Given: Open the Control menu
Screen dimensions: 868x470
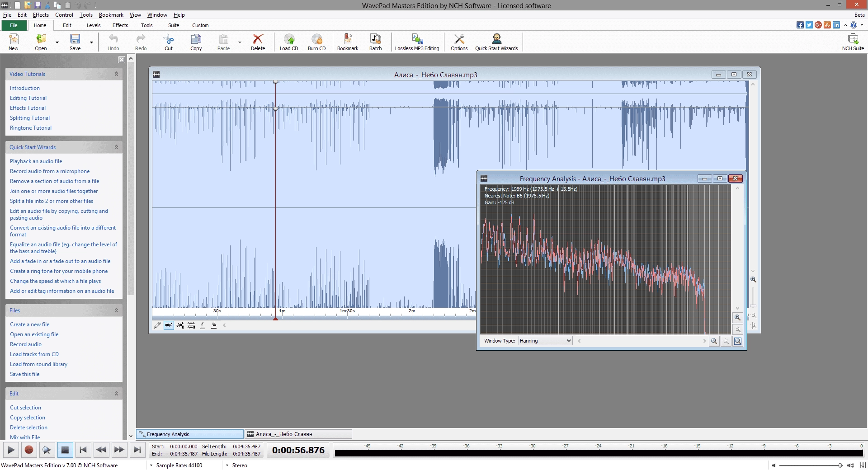Looking at the screenshot, I should click(64, 15).
